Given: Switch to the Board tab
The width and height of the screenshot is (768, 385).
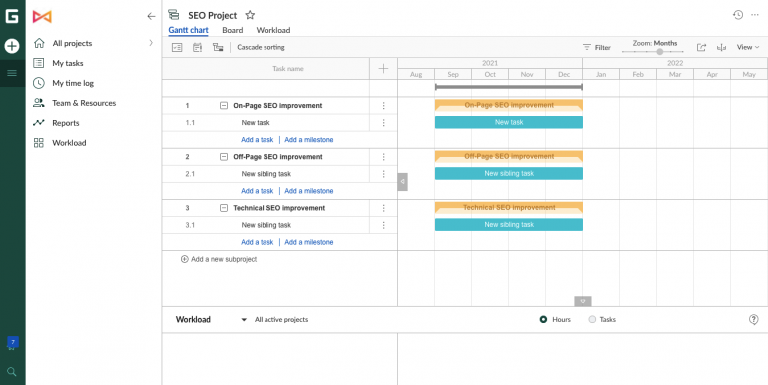Looking at the screenshot, I should click(233, 30).
